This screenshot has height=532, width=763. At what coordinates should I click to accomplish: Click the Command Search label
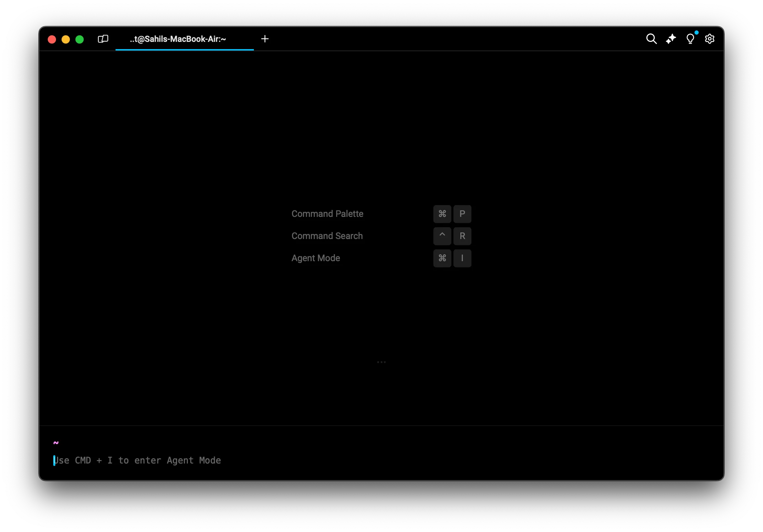[x=327, y=236]
